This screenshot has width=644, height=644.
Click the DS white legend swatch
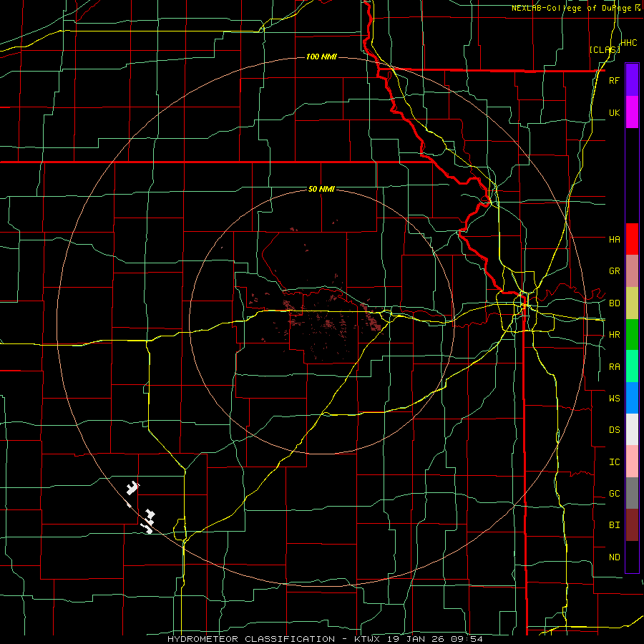pyautogui.click(x=632, y=429)
